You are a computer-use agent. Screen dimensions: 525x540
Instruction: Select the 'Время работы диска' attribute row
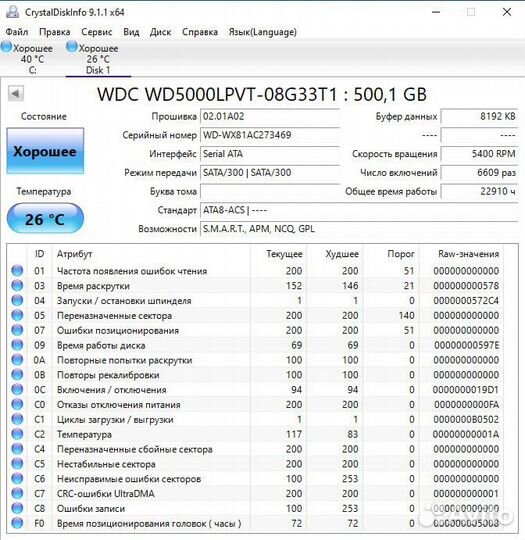[x=255, y=345]
